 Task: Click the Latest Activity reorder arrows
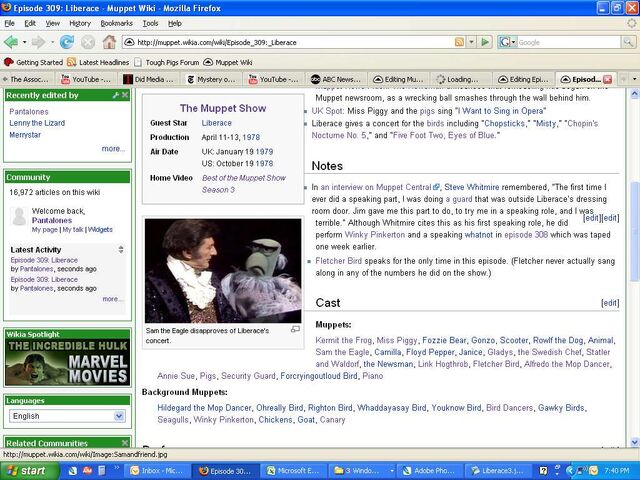121,249
